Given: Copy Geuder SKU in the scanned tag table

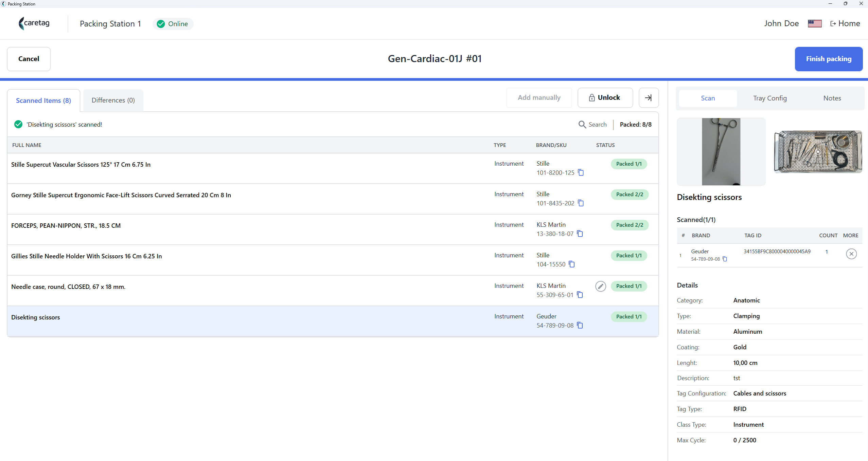Looking at the screenshot, I should (725, 259).
